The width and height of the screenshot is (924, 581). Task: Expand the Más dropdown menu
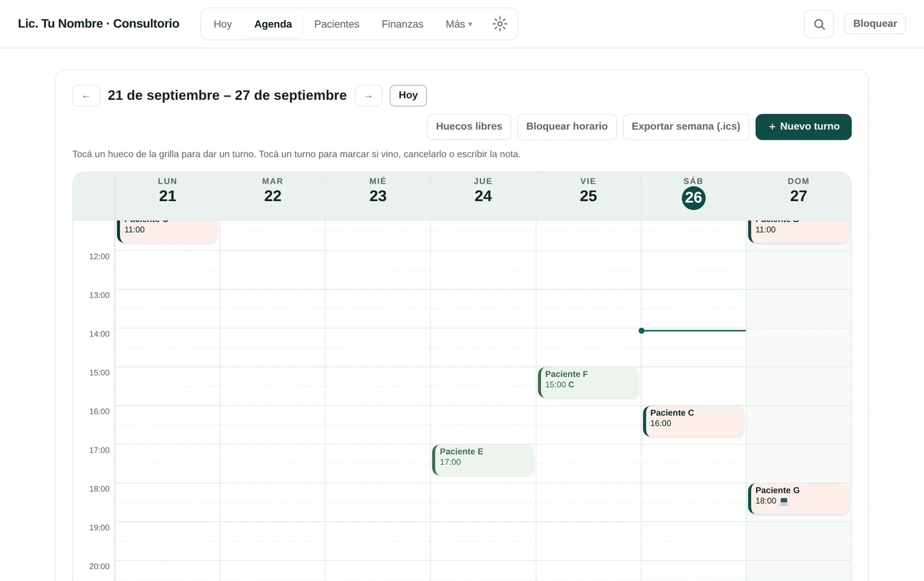pyautogui.click(x=459, y=24)
